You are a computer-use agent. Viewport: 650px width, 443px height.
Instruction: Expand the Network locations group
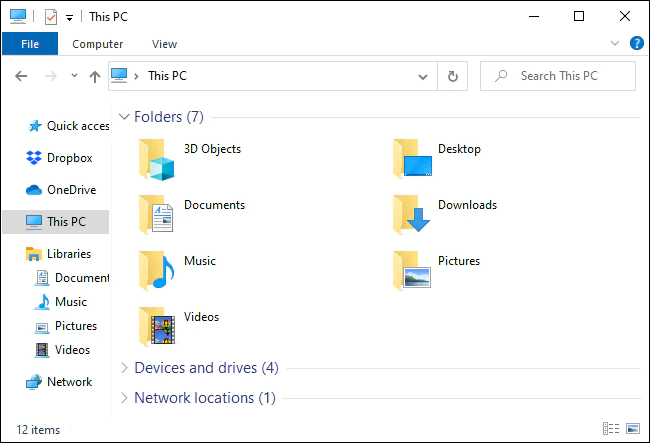[124, 398]
